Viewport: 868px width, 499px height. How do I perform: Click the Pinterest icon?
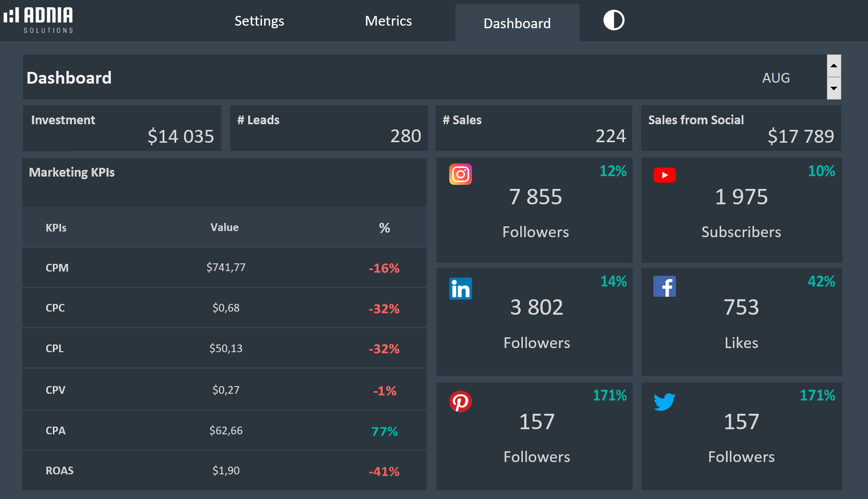click(460, 401)
